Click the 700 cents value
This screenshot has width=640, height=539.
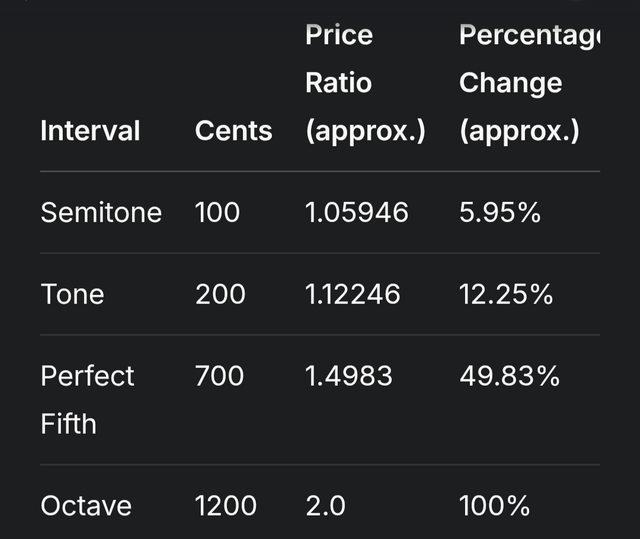pyautogui.click(x=220, y=376)
